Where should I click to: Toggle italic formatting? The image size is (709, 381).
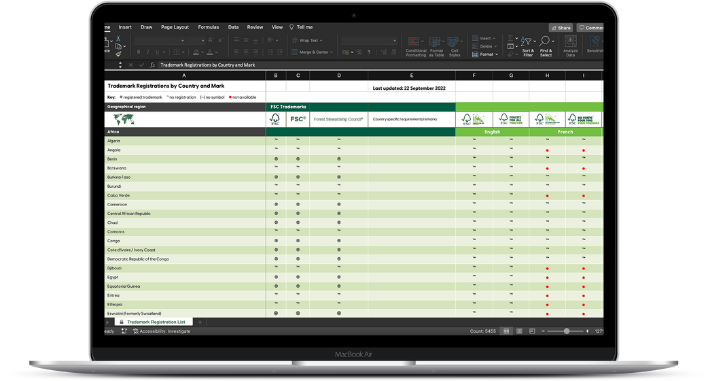click(x=148, y=52)
